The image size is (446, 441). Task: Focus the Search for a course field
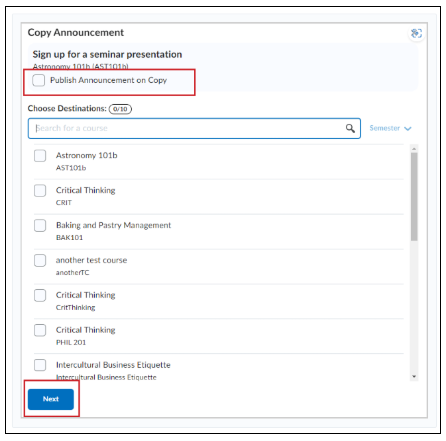click(194, 128)
